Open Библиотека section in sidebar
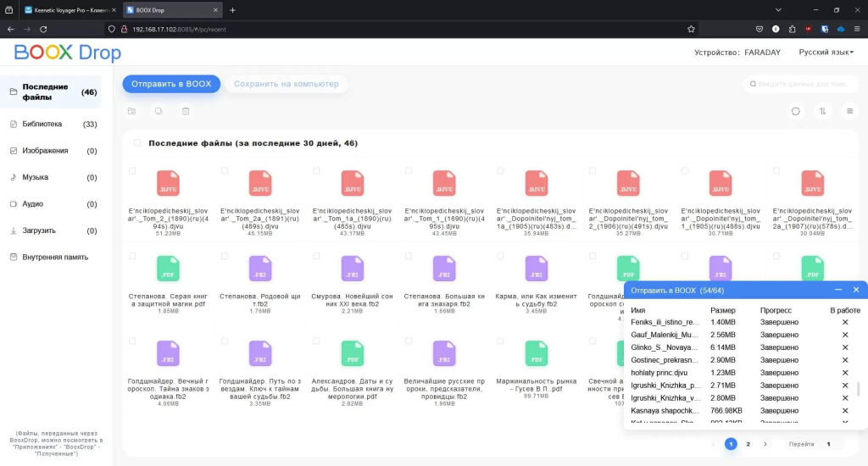868x466 pixels. pos(51,124)
